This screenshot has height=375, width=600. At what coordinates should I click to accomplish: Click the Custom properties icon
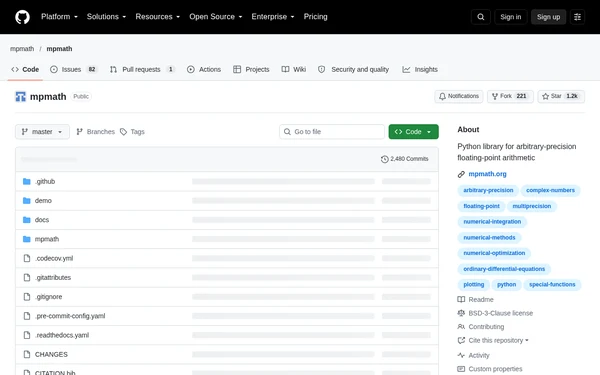click(461, 369)
